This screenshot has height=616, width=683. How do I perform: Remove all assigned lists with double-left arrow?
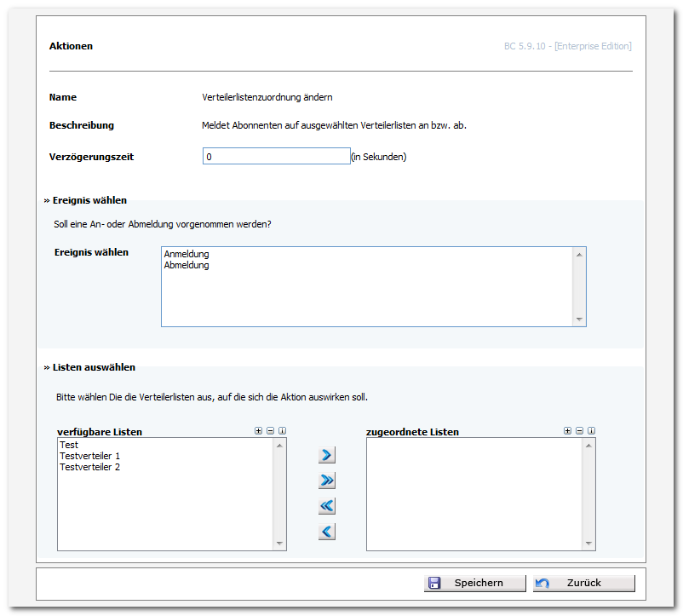pyautogui.click(x=327, y=506)
